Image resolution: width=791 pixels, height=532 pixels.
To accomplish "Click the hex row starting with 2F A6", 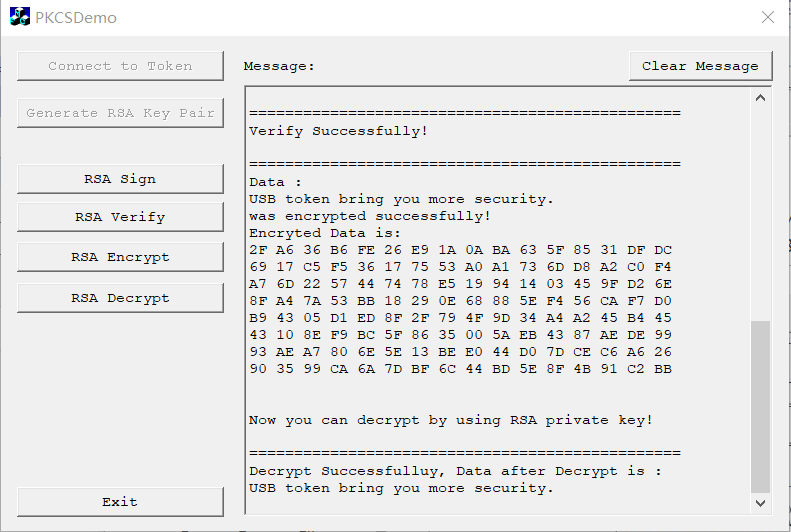I will [461, 250].
